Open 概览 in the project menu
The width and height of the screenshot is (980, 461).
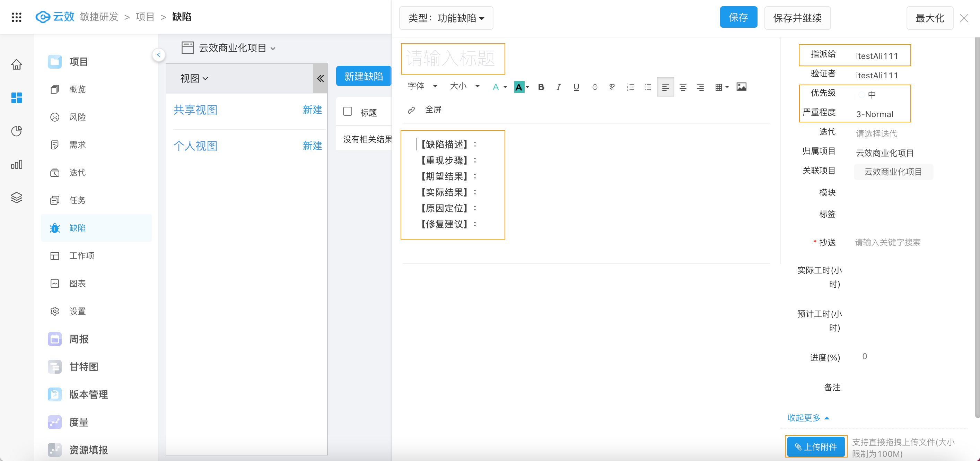[x=78, y=89]
